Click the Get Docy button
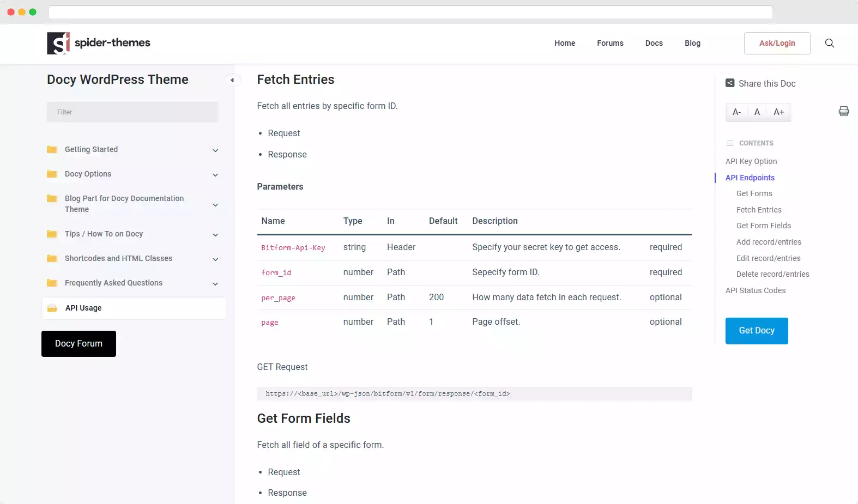The image size is (858, 504). [x=757, y=331]
